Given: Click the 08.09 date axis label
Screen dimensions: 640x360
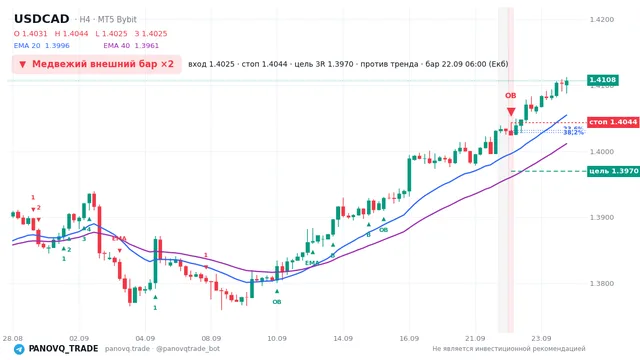Looking at the screenshot, I should point(211,338).
